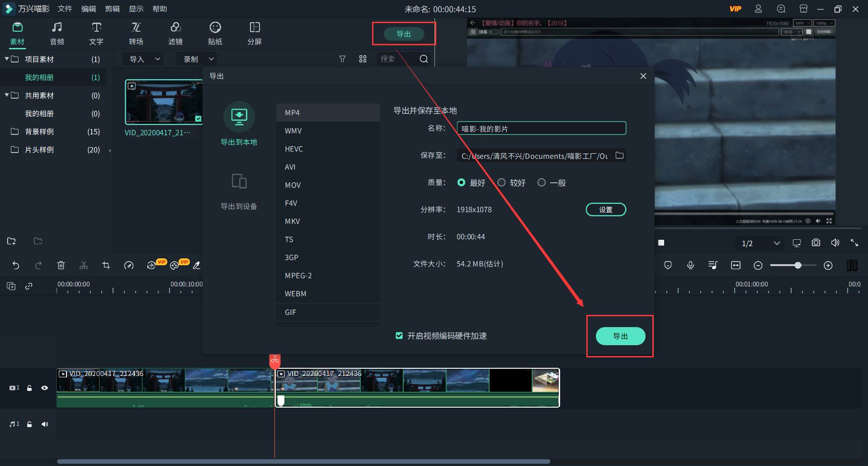
Task: Choose HEVC export format
Action: pos(328,149)
